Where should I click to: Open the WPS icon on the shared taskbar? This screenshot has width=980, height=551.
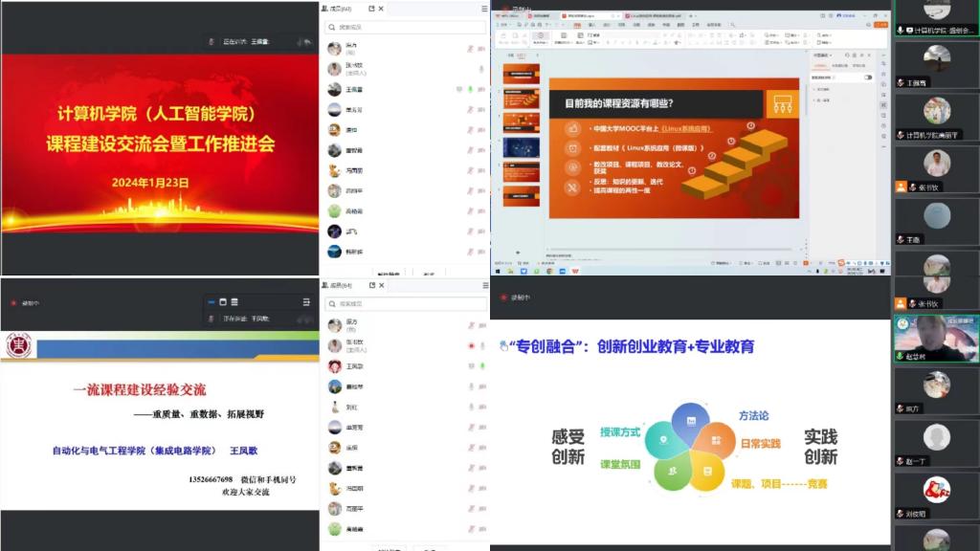pyautogui.click(x=575, y=271)
